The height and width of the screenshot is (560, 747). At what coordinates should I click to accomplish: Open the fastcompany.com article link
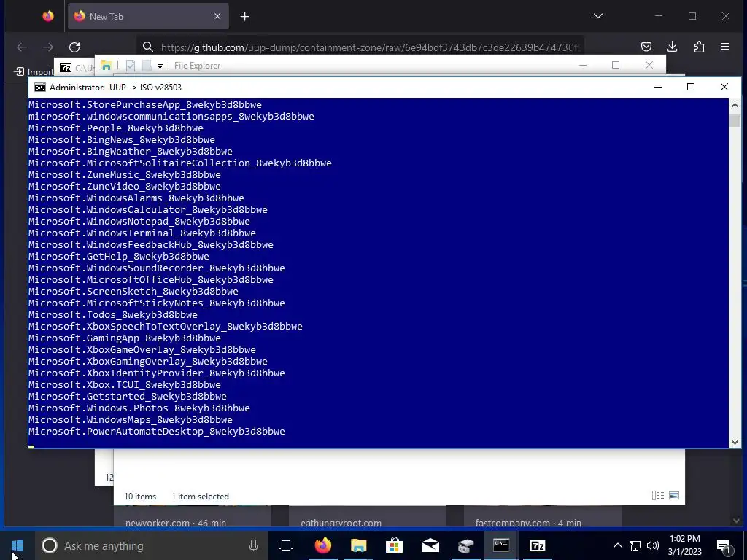[x=528, y=523]
